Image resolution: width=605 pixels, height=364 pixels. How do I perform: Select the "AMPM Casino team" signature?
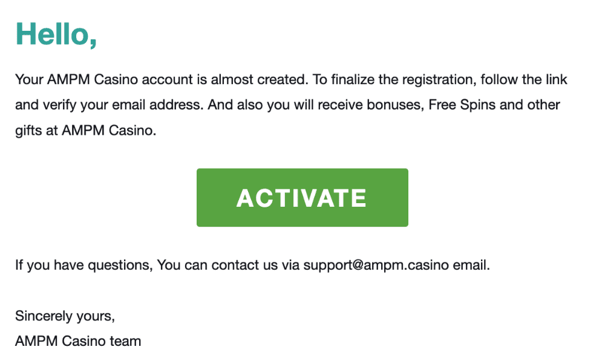pos(78,341)
